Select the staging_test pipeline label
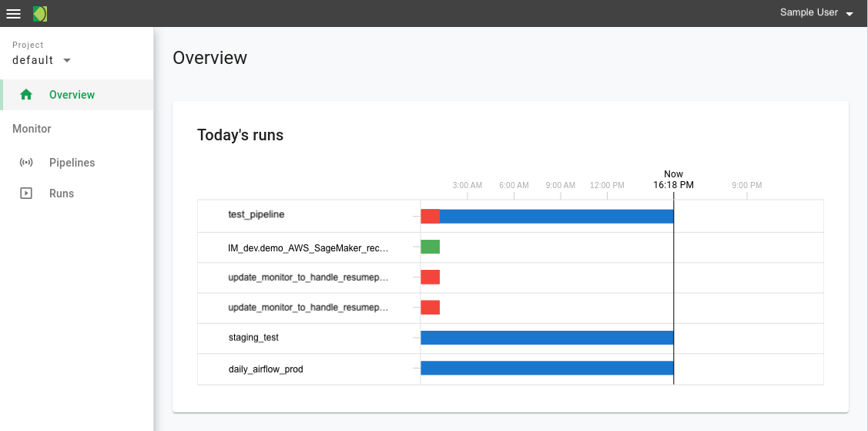 pos(253,338)
